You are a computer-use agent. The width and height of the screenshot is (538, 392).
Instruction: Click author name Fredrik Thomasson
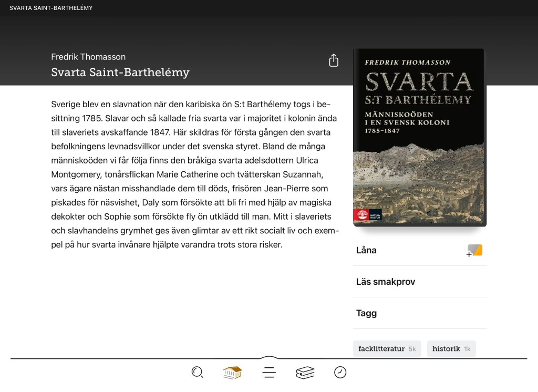[88, 57]
